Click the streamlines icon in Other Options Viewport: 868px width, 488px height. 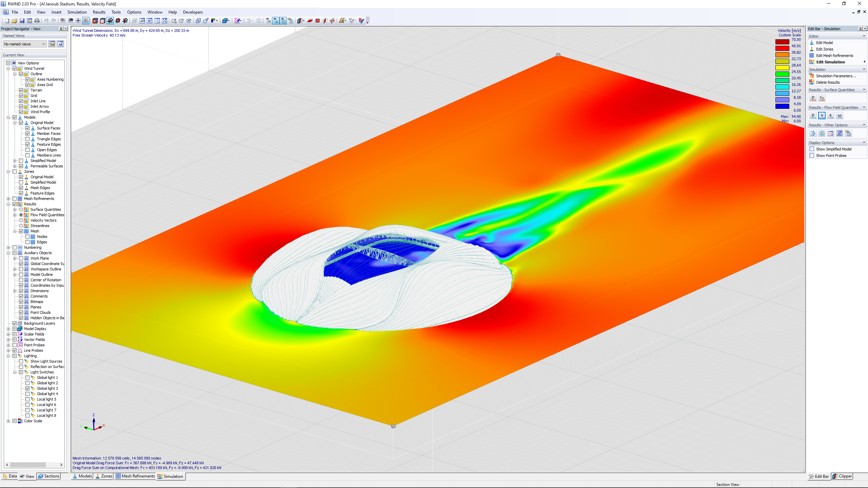(822, 133)
